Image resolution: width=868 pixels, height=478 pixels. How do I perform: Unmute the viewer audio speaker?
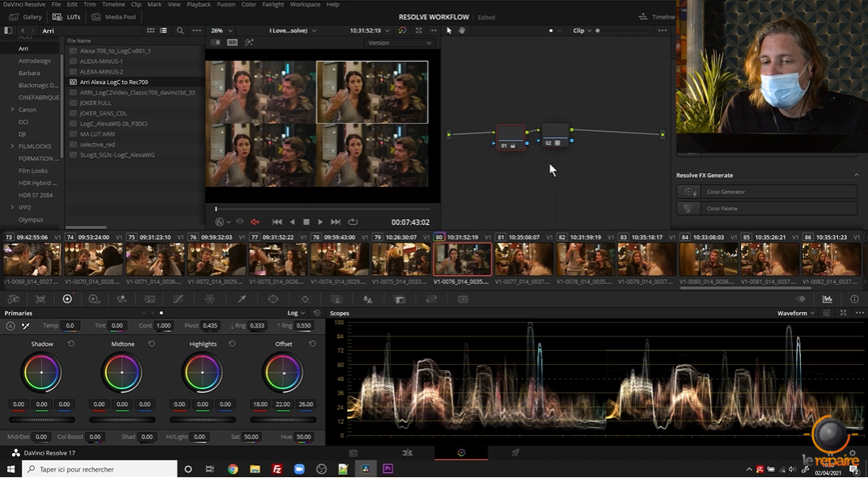pos(255,222)
